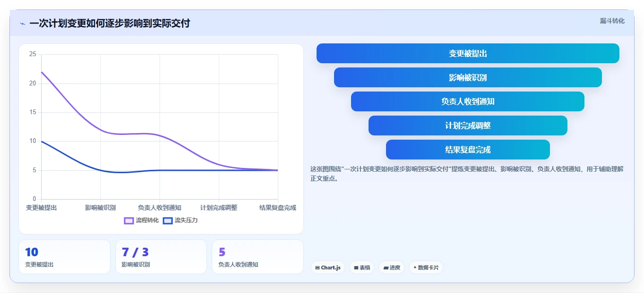Image resolution: width=644 pixels, height=293 pixels.
Task: Click the 漏斗转化 label in header
Action: (x=612, y=21)
